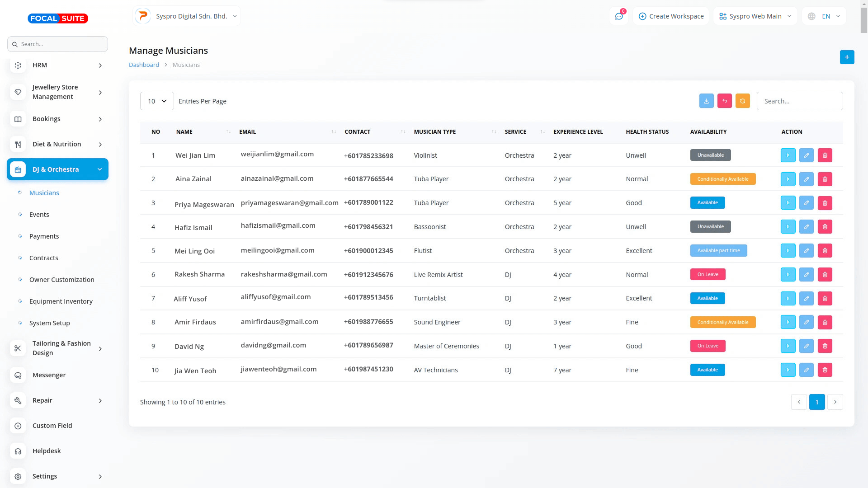Click the Dashboard breadcrumb link
Image resolution: width=868 pixels, height=488 pixels.
point(144,65)
